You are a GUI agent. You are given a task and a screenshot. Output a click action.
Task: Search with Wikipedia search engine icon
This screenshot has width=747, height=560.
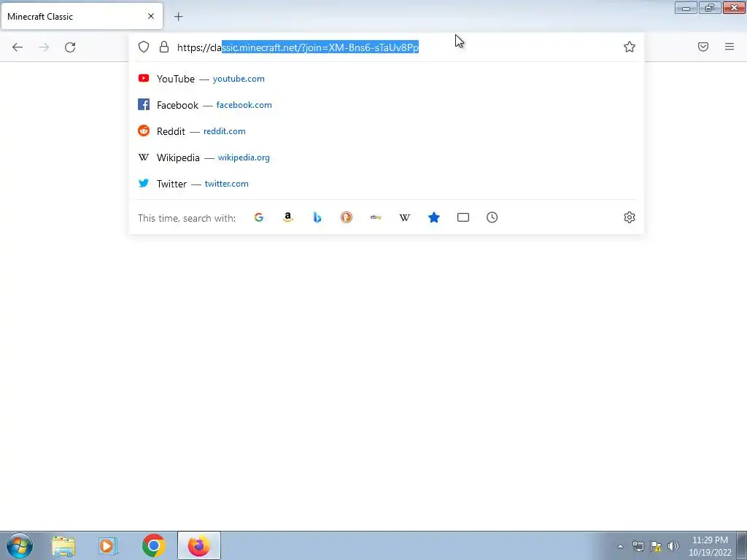404,217
